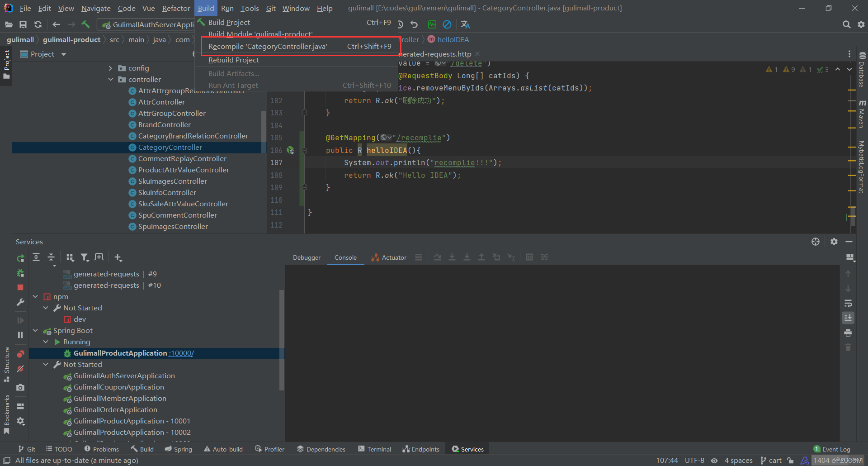Image resolution: width=868 pixels, height=466 pixels.
Task: Toggle Mute Breakpoints icon
Action: 20,369
